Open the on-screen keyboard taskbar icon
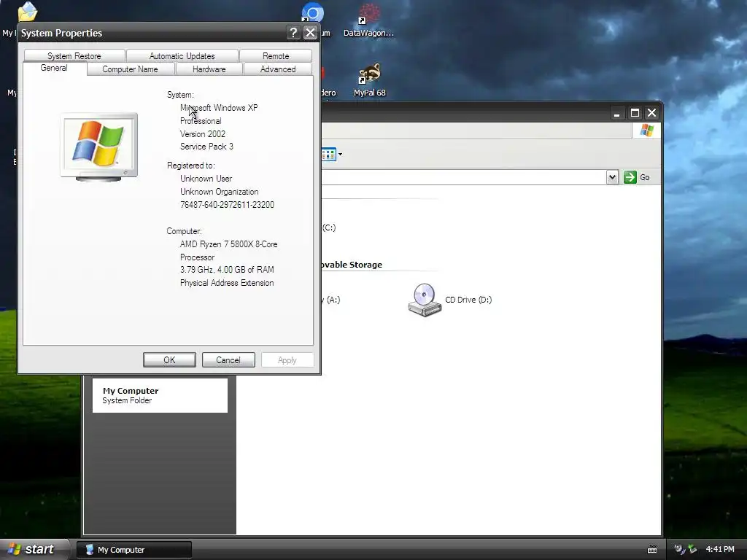This screenshot has height=560, width=747. click(652, 550)
